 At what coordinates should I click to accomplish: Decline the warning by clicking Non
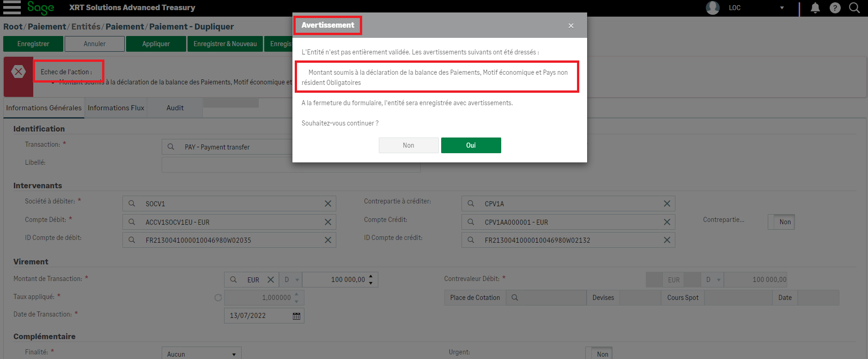(408, 145)
